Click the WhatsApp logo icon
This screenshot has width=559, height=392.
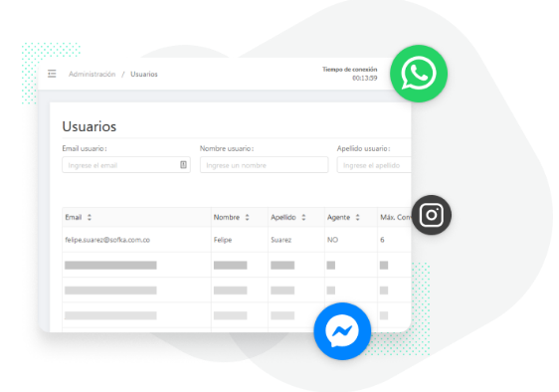pos(419,74)
